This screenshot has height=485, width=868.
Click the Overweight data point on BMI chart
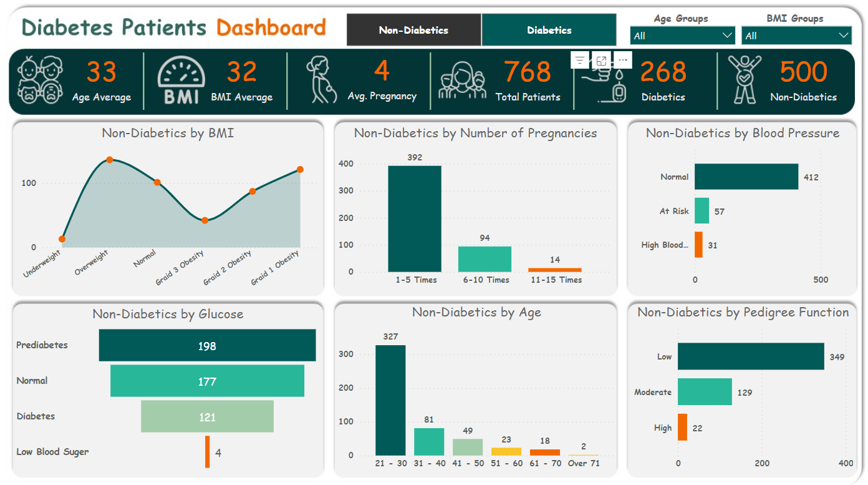[x=110, y=160]
